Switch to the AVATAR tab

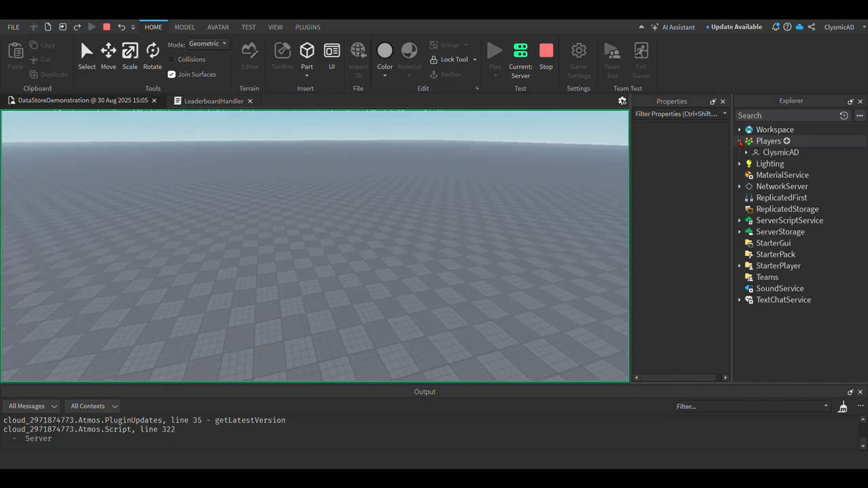218,27
